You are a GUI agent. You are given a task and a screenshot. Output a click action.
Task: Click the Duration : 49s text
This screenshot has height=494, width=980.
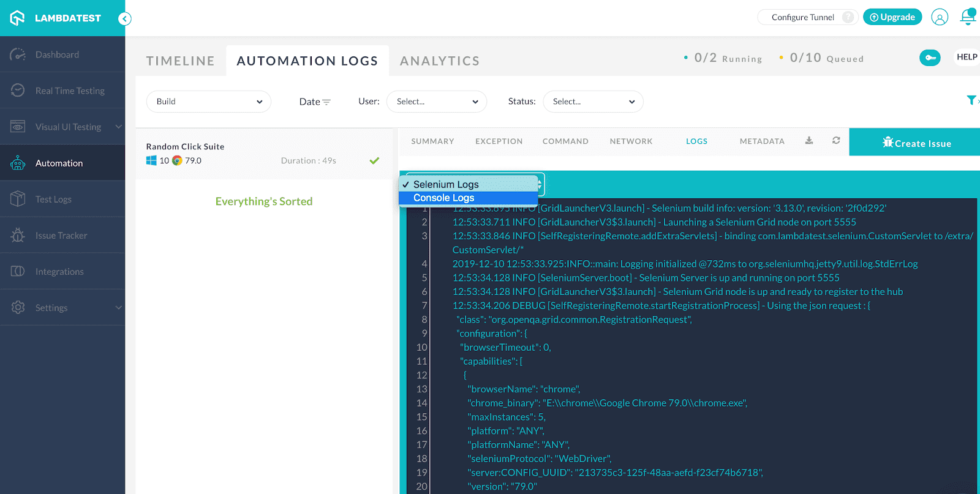click(309, 160)
